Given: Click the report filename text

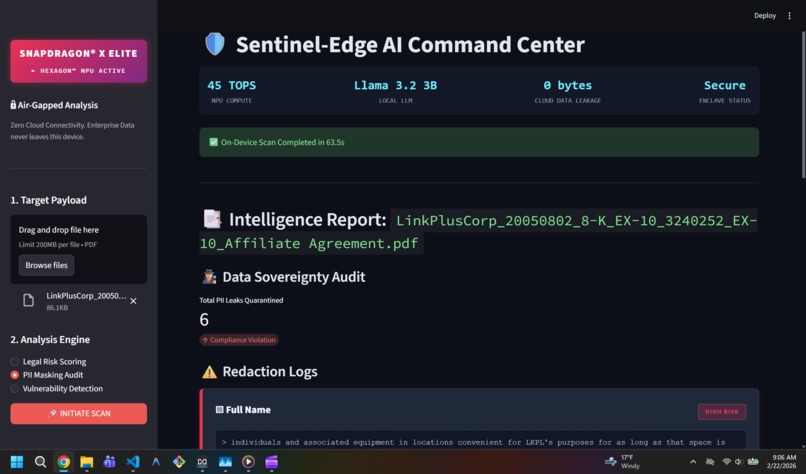Looking at the screenshot, I should click(x=478, y=232).
